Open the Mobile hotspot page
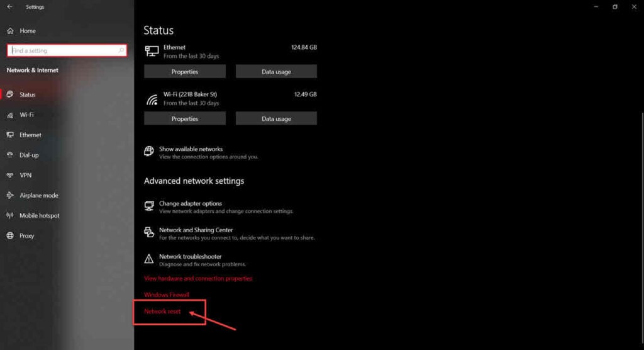644x350 pixels. pyautogui.click(x=40, y=215)
